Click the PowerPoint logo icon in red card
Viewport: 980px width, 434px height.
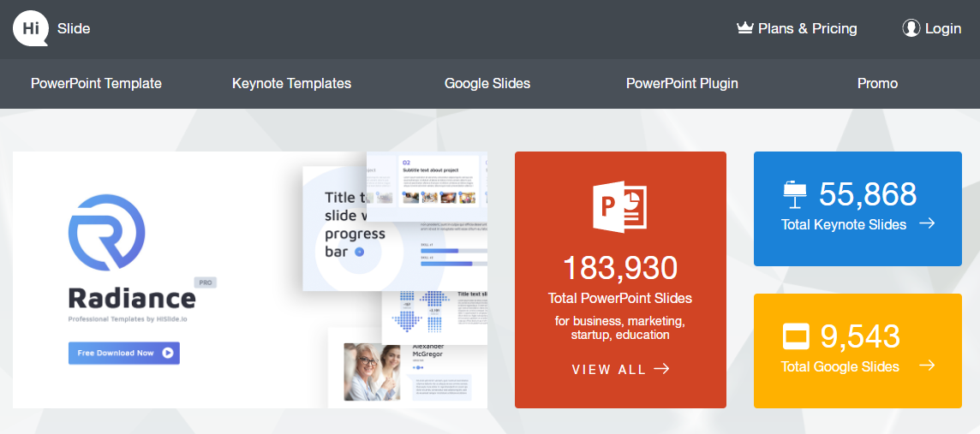point(620,206)
